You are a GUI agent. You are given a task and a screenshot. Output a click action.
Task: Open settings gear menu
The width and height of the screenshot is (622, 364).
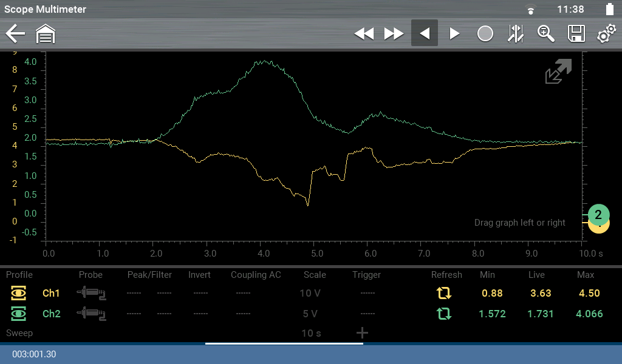(x=606, y=34)
